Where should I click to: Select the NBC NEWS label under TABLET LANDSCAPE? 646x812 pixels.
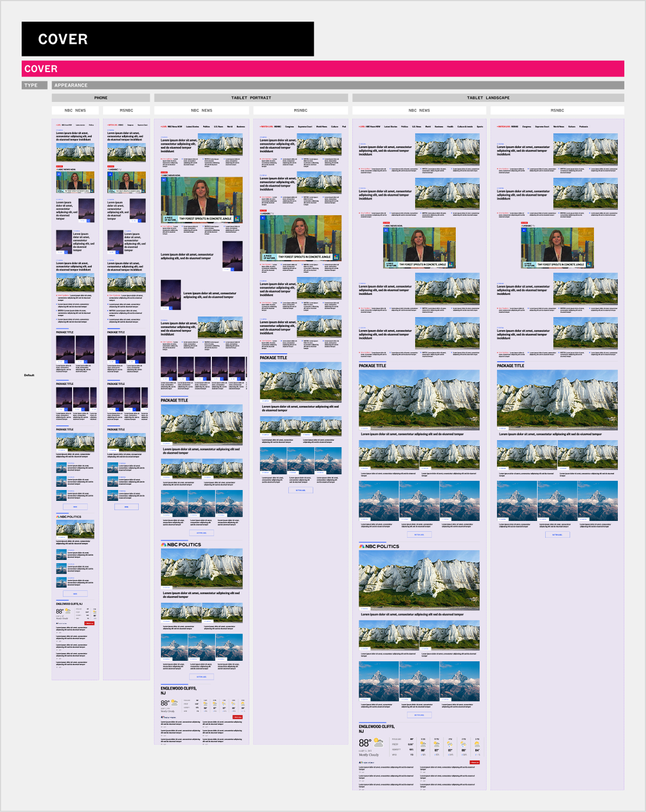click(419, 110)
